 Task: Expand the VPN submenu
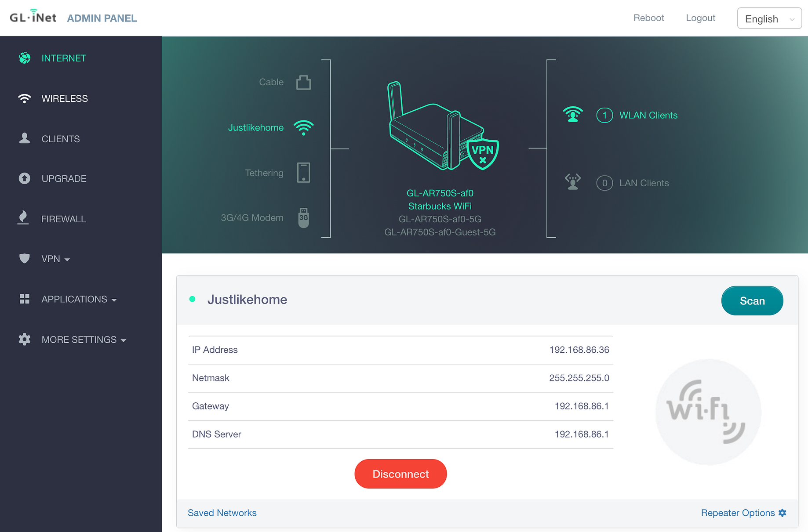click(56, 259)
